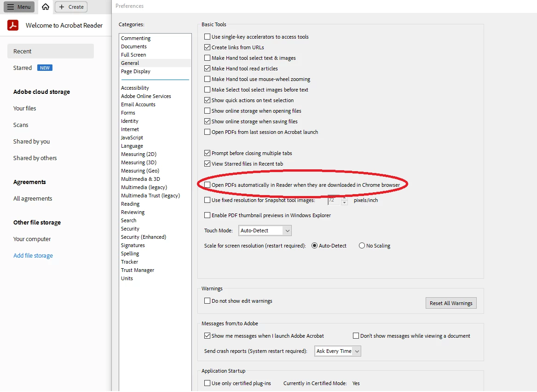Check Open PDFs automatically from Chrome browser
Screen dimensions: 537x392
point(207,185)
